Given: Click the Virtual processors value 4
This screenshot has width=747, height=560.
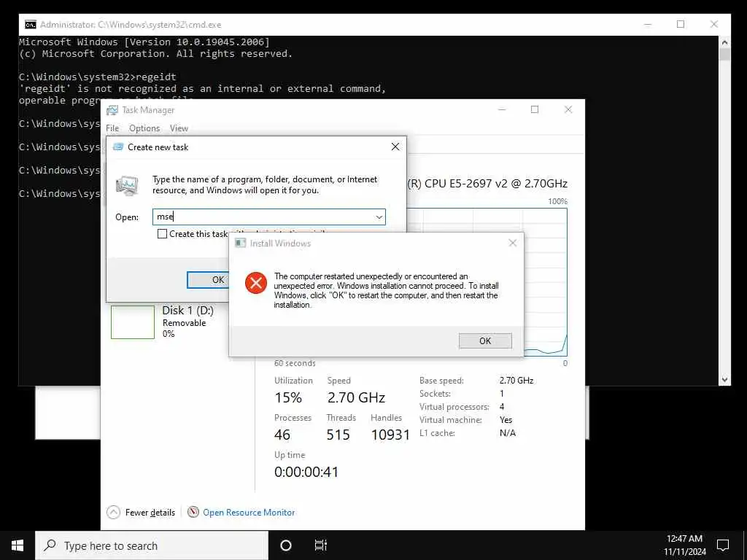Looking at the screenshot, I should [x=502, y=407].
